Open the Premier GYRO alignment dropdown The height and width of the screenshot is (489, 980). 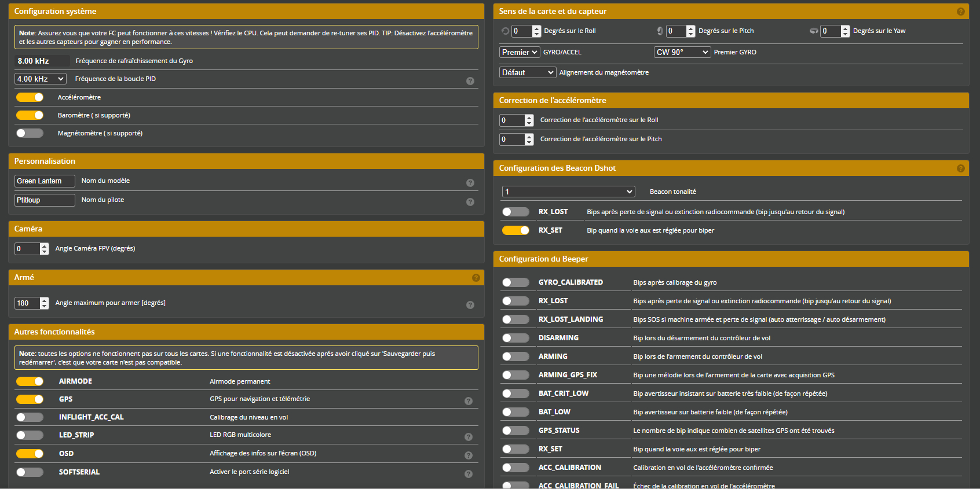pos(682,52)
